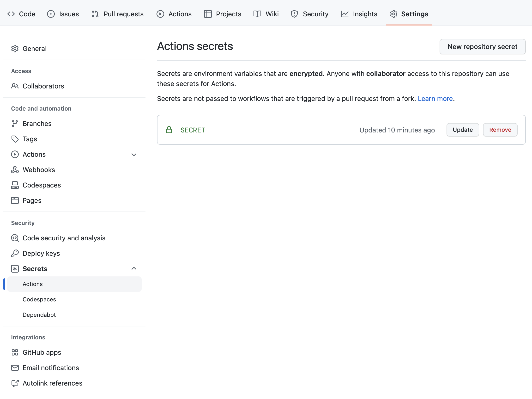Collapse the Secrets section chevron
The image size is (532, 399).
[134, 268]
